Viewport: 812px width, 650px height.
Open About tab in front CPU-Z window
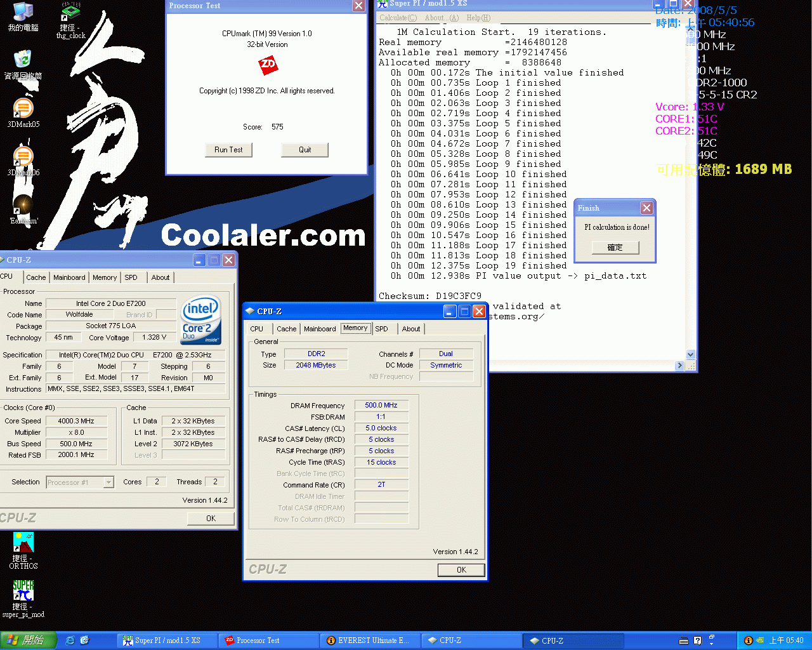tap(411, 329)
